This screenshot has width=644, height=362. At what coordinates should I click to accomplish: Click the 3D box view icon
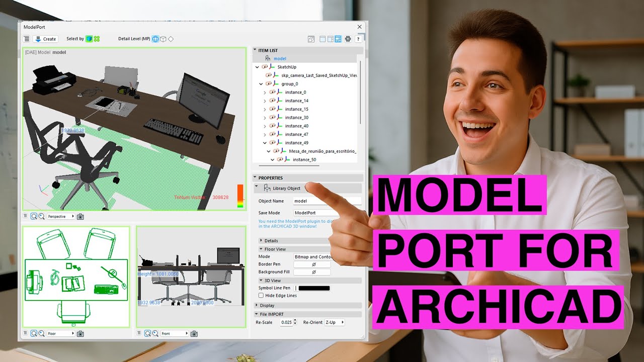pyautogui.click(x=311, y=39)
